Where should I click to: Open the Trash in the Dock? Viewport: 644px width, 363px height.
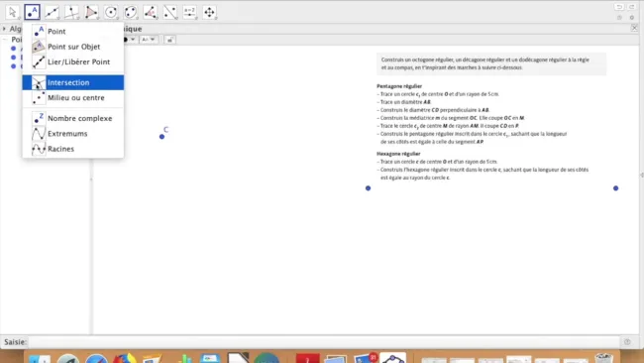pos(604,358)
